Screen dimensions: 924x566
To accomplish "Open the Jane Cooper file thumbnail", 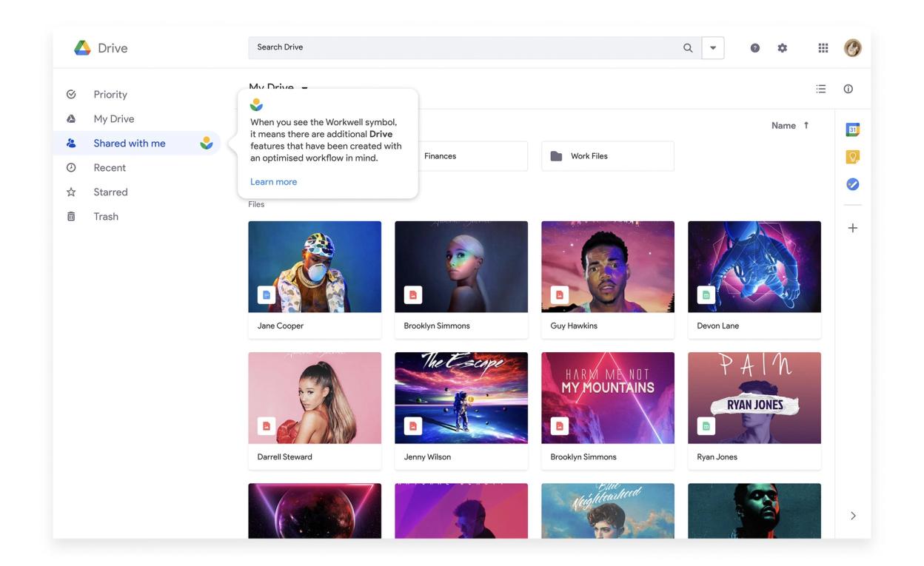I will pos(315,266).
